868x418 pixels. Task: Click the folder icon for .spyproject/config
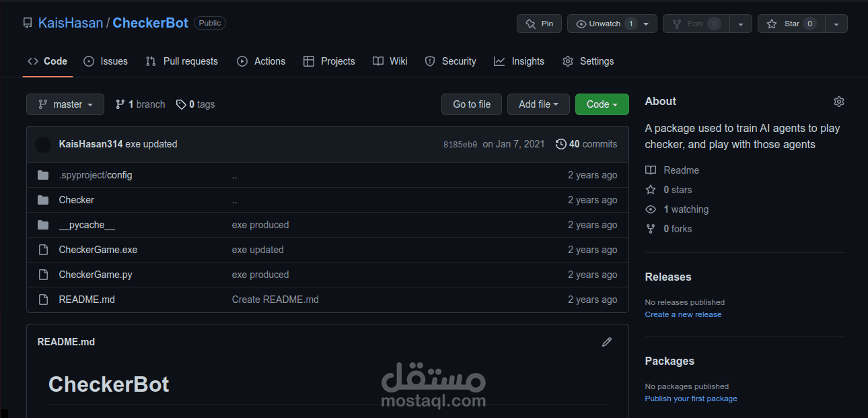point(43,175)
